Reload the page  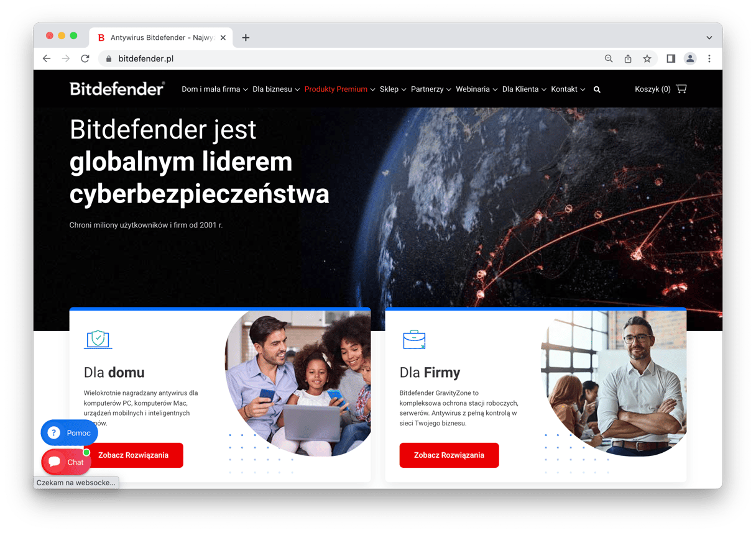click(85, 58)
